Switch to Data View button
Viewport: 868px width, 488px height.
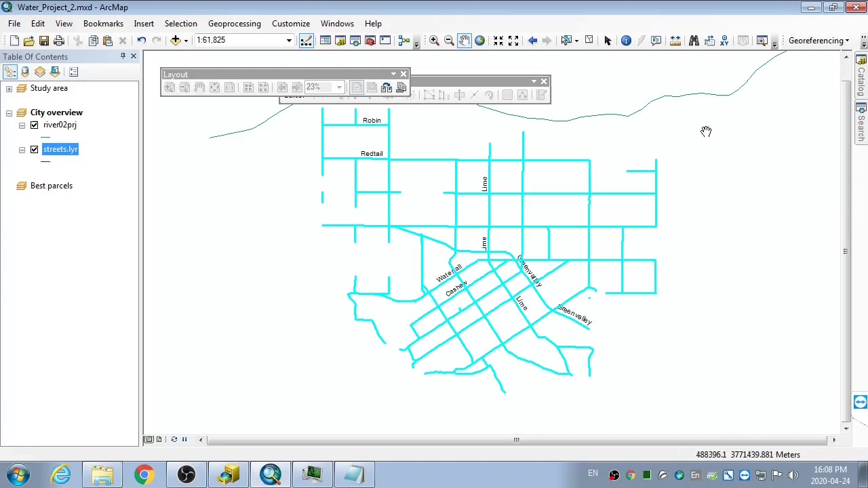coord(149,440)
